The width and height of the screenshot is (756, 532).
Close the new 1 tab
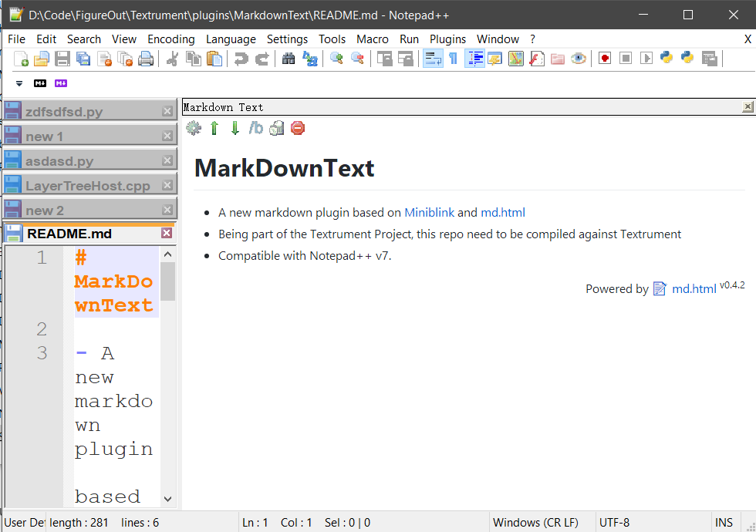pyautogui.click(x=167, y=136)
